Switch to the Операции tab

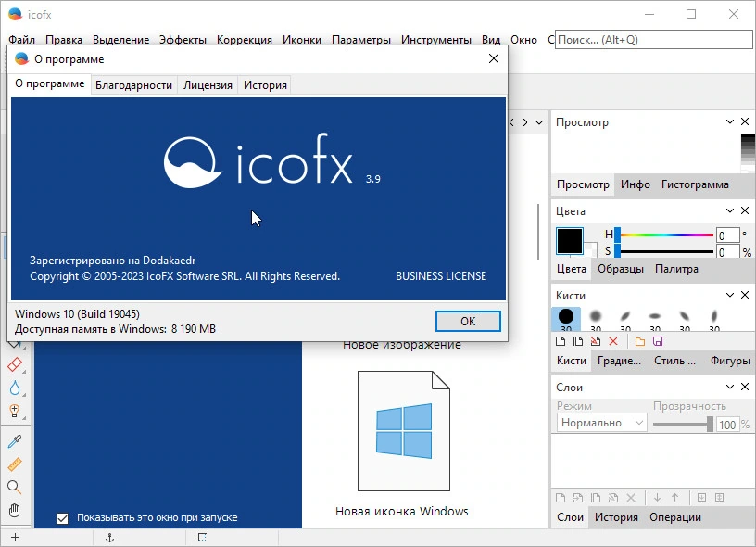(x=675, y=517)
